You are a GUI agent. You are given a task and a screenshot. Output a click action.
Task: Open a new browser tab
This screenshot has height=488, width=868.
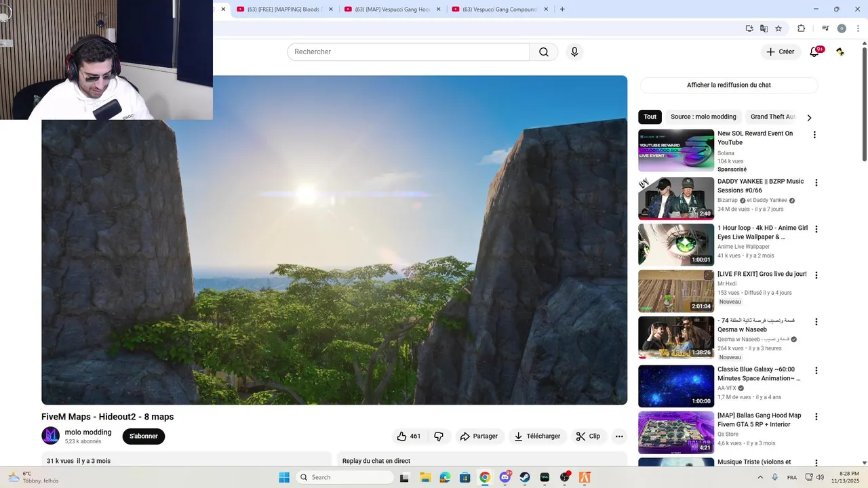pyautogui.click(x=562, y=9)
